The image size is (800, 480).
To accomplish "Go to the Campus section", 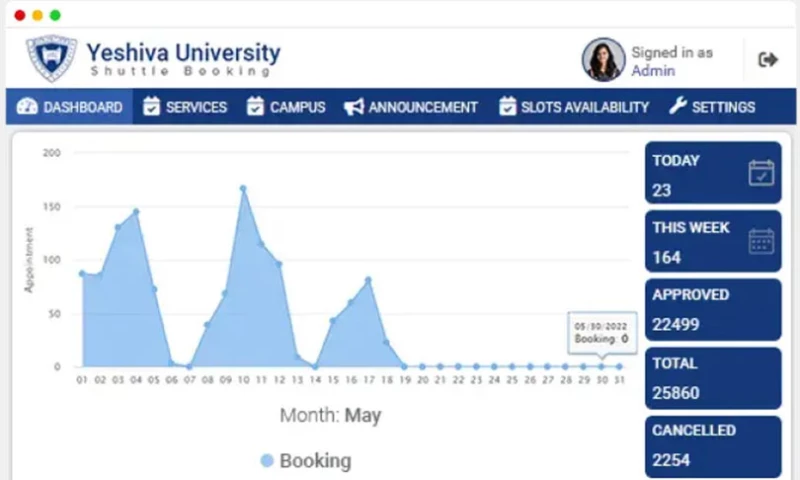I will 286,107.
